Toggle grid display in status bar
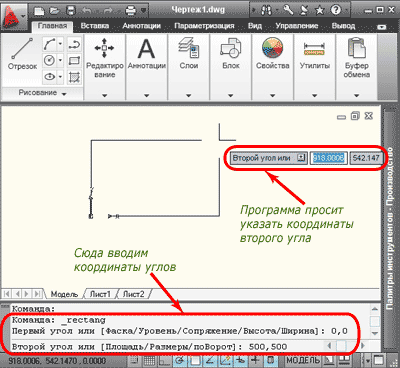 click(x=149, y=361)
